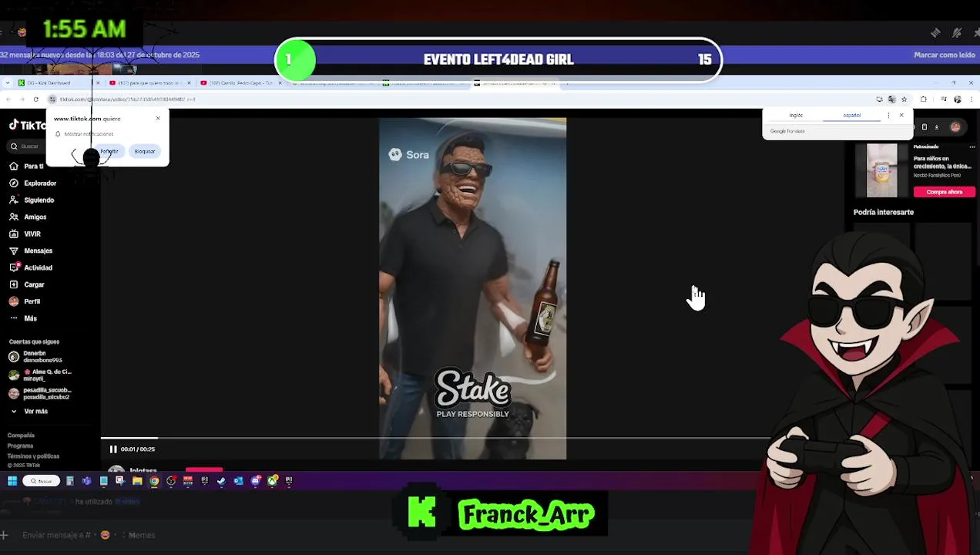Open the Chrome Extensions puzzle icon

[x=923, y=99]
